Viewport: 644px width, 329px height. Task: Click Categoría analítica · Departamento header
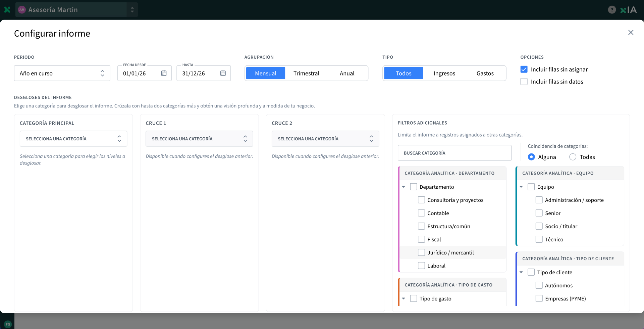point(453,173)
